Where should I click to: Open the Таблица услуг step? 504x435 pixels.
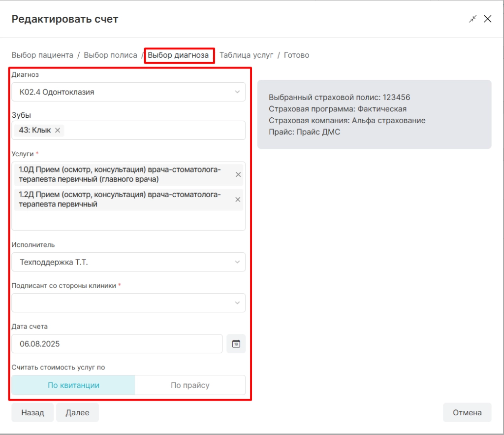[x=246, y=55]
